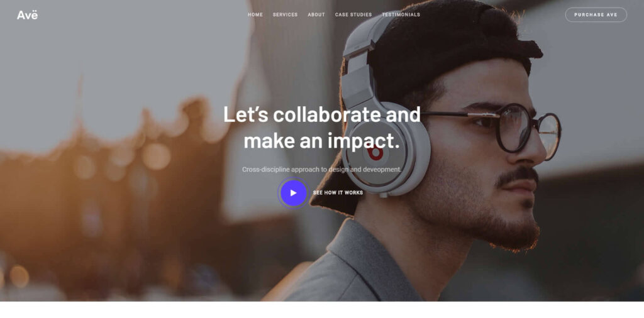This screenshot has width=644, height=318.
Task: Click the purple play button icon
Action: coord(293,193)
